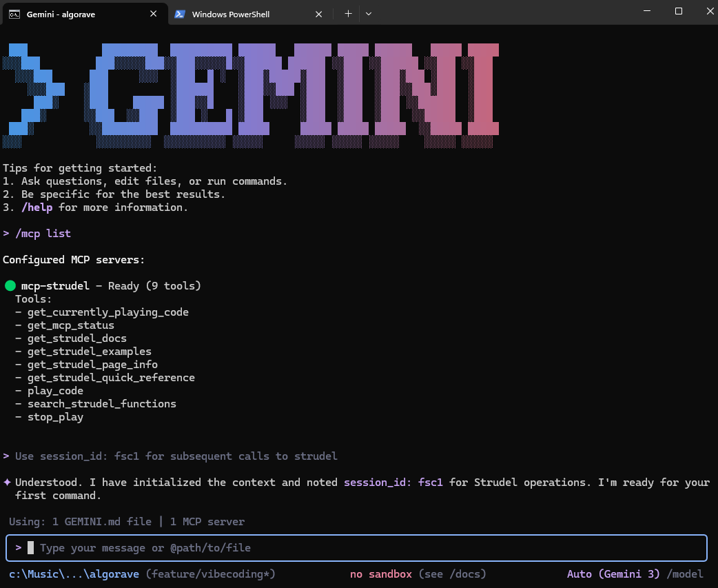Screen dimensions: 718x588
Task: Click the large GEMINI ASCII art logo
Action: [x=251, y=96]
